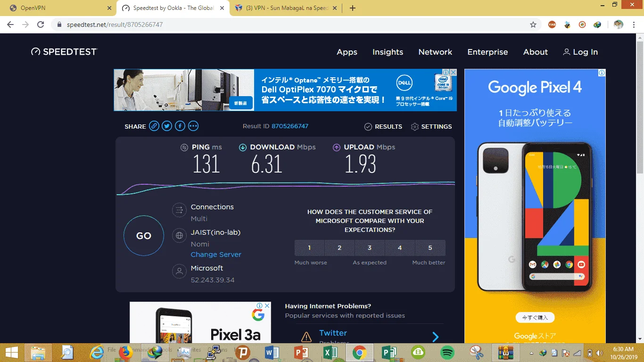Screen dimensions: 644x362
Task: Open SETTINGS
Action: point(431,126)
